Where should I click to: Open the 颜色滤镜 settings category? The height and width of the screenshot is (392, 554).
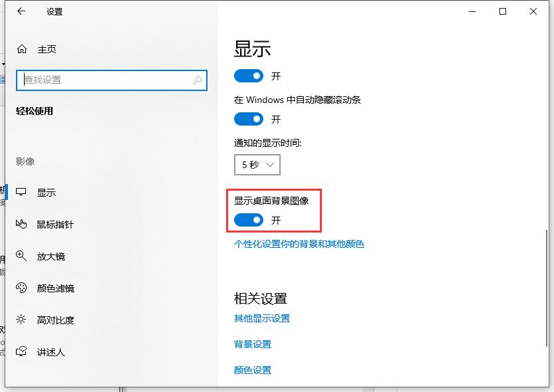(56, 288)
